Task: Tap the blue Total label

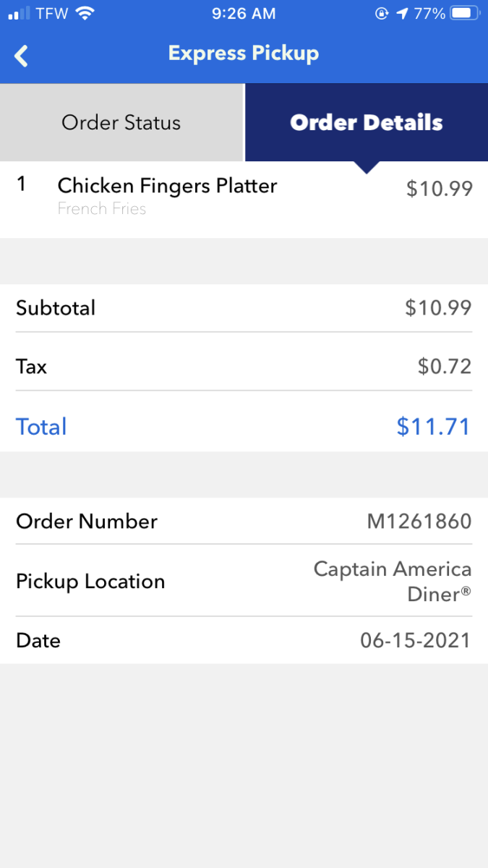Action: coord(41,427)
